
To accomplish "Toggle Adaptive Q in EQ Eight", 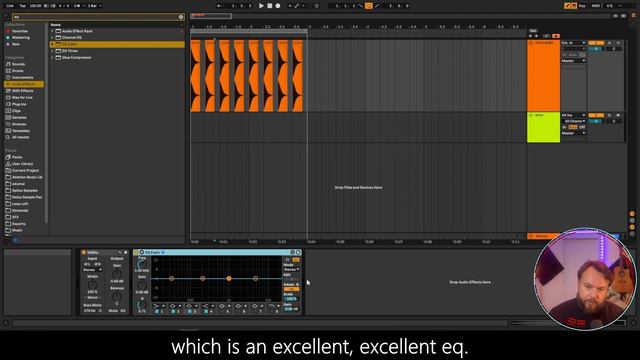I will [x=291, y=289].
